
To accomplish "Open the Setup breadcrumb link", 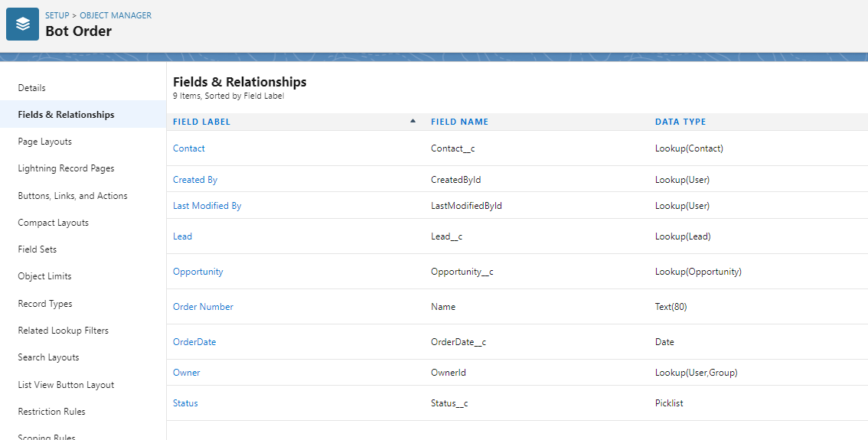I will tap(57, 15).
